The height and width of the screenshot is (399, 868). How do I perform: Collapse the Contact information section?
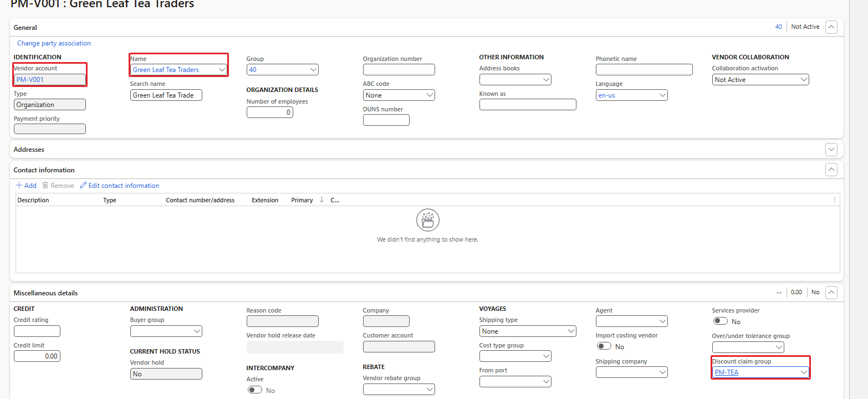click(831, 170)
